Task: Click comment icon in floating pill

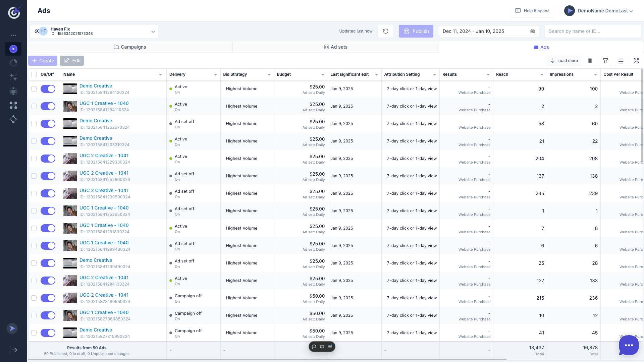Action: click(314, 347)
